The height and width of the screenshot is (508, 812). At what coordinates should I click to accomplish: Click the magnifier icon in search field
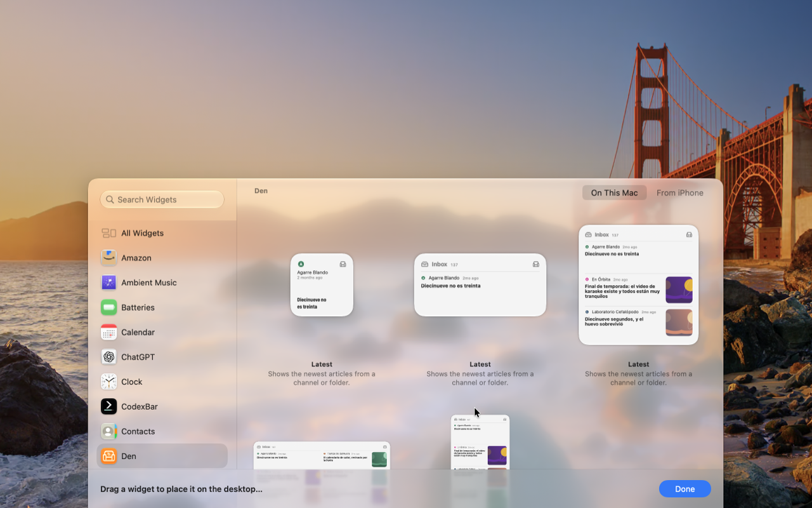point(110,199)
